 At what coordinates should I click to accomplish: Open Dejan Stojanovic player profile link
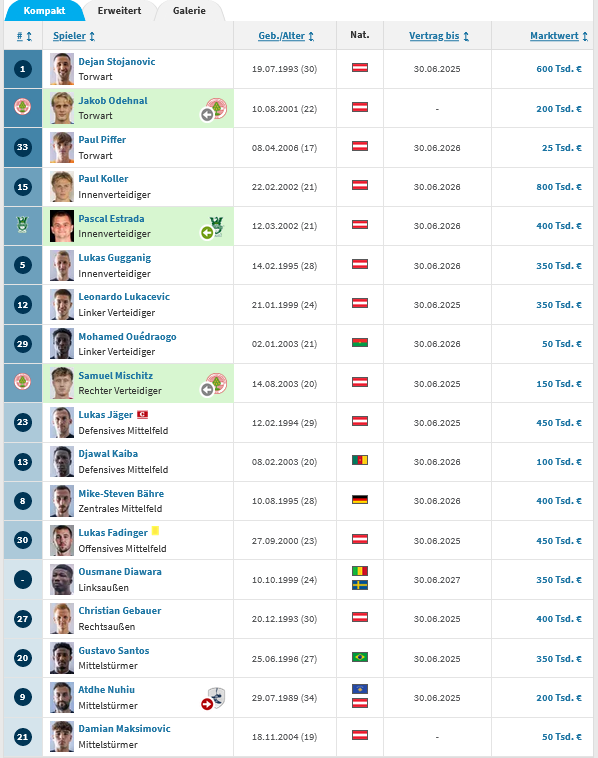[117, 61]
